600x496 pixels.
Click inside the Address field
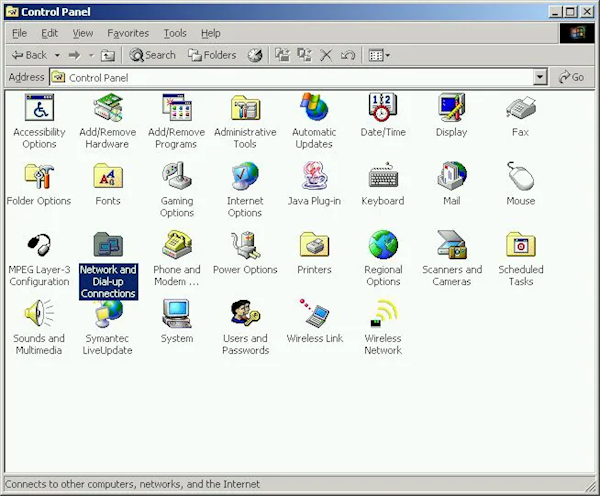pyautogui.click(x=300, y=77)
